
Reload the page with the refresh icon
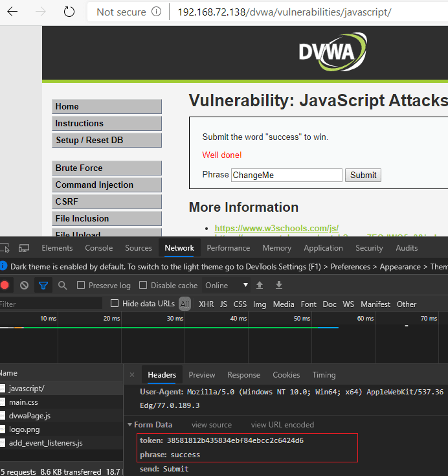coord(69,12)
